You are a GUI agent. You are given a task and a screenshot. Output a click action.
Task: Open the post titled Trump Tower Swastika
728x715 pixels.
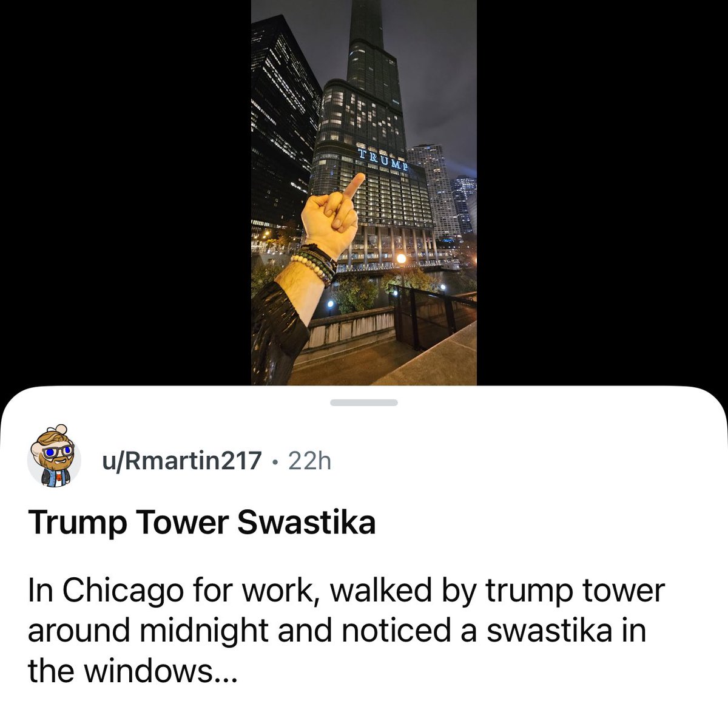click(201, 523)
